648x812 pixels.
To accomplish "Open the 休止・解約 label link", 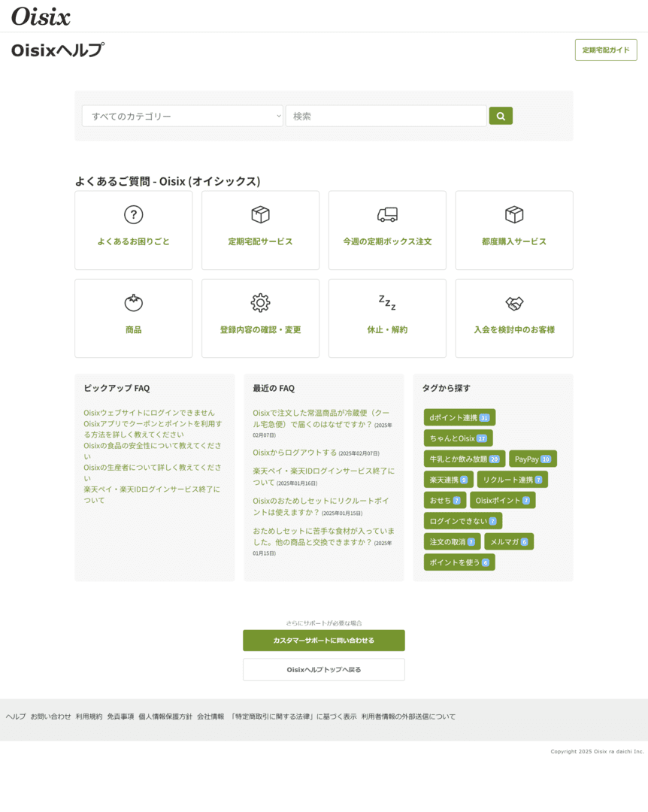I will click(387, 329).
